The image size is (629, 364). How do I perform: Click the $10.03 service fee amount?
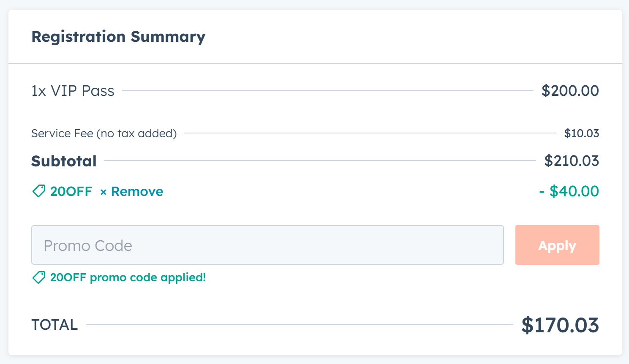582,133
